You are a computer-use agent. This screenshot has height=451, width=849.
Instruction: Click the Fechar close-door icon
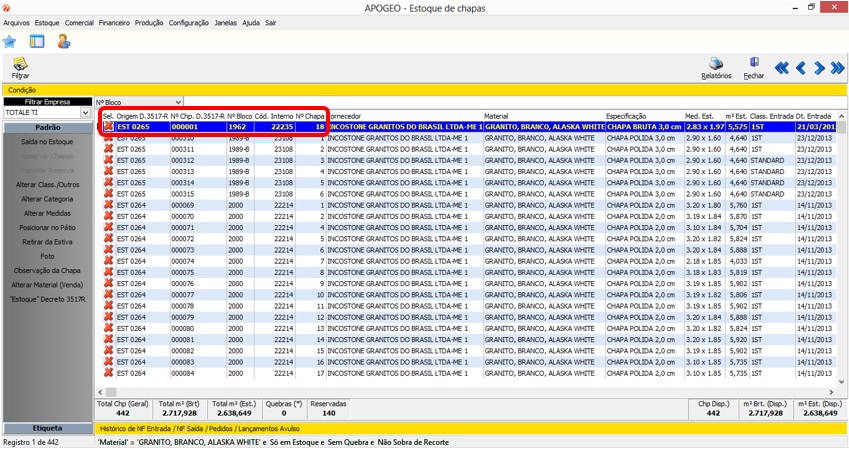click(x=754, y=68)
